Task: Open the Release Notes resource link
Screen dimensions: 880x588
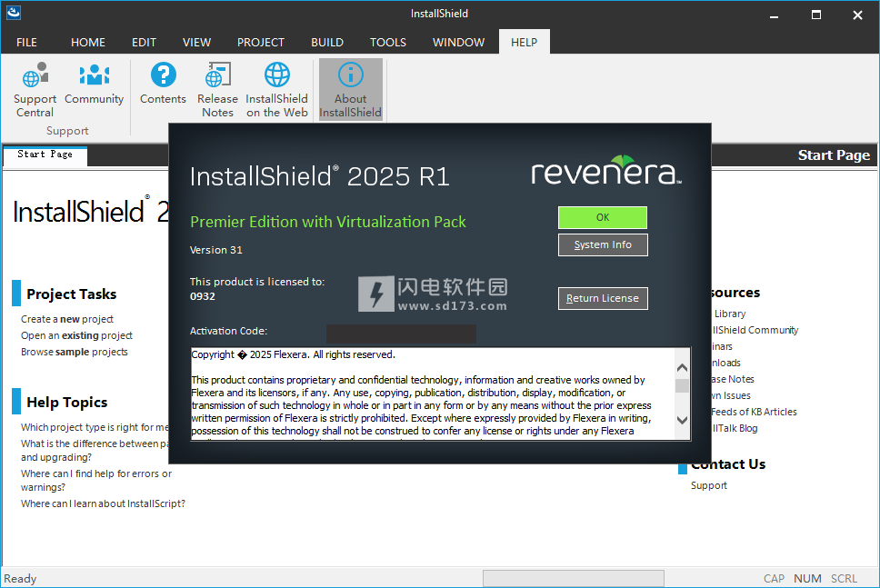Action: [733, 379]
